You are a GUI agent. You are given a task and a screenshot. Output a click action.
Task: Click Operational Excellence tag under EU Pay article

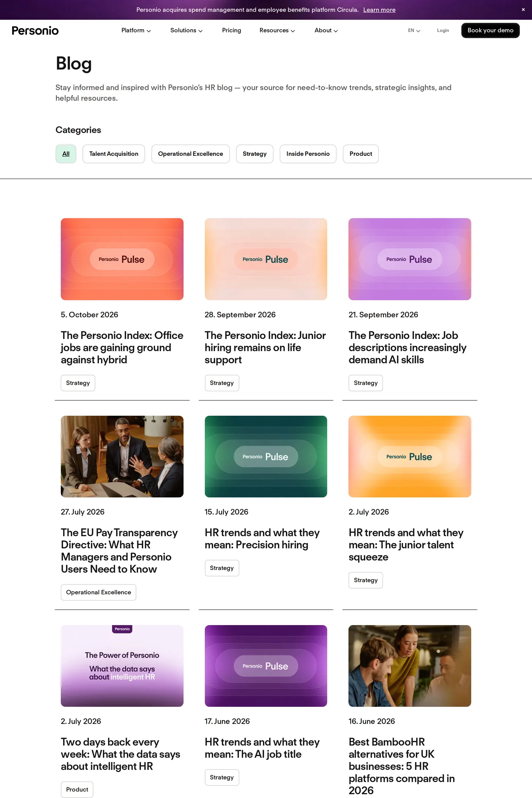coord(98,592)
